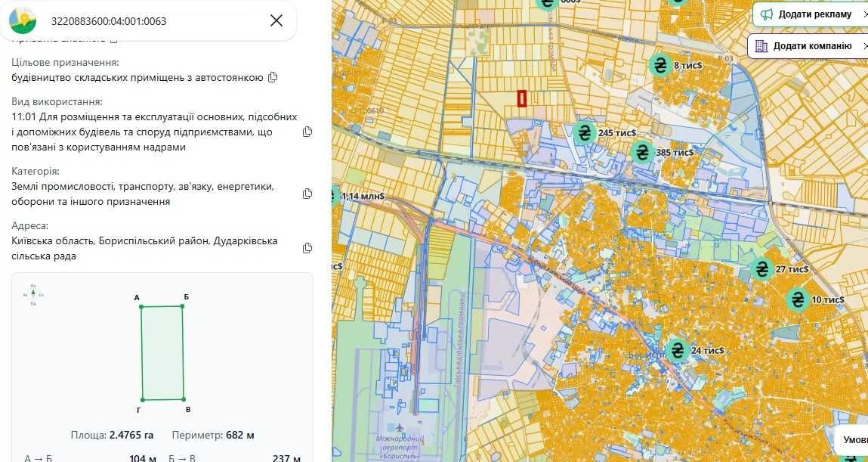
Task: Open the 24 тис$ price marker
Action: [x=678, y=350]
